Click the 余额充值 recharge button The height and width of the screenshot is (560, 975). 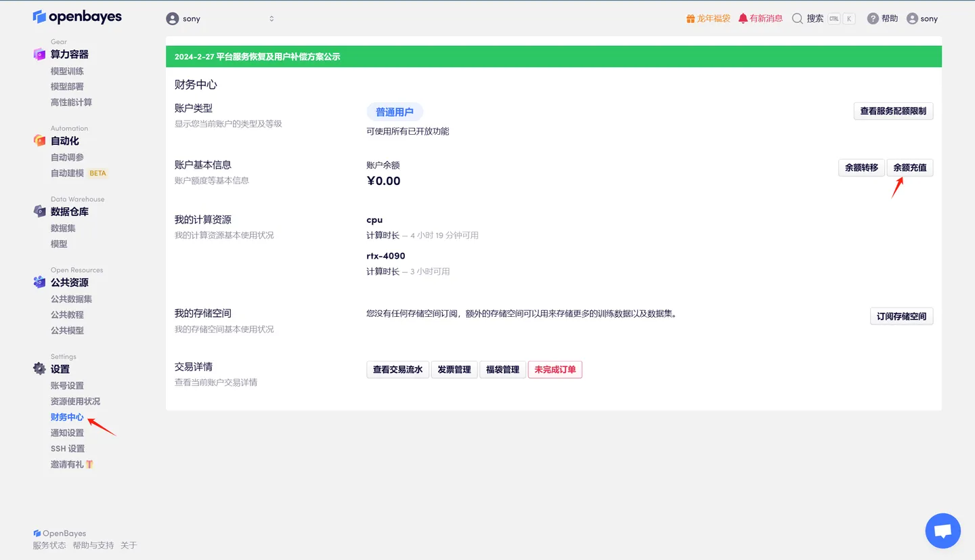point(910,167)
